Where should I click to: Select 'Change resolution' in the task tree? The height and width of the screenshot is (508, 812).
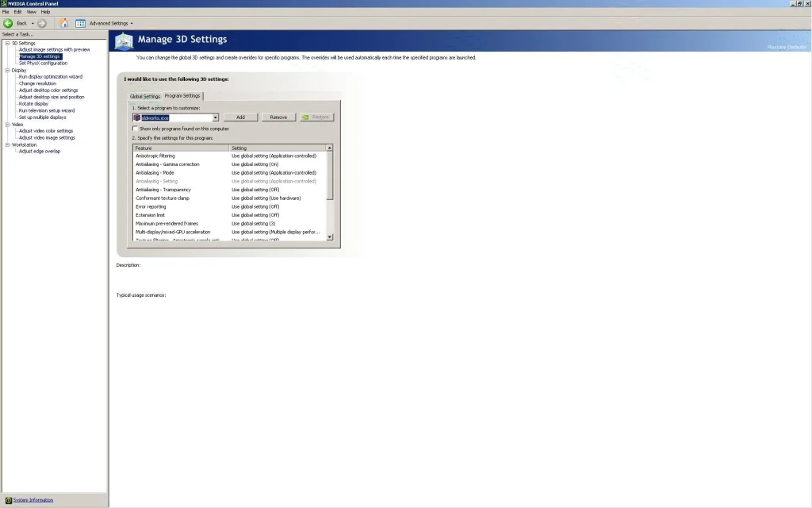pos(37,83)
